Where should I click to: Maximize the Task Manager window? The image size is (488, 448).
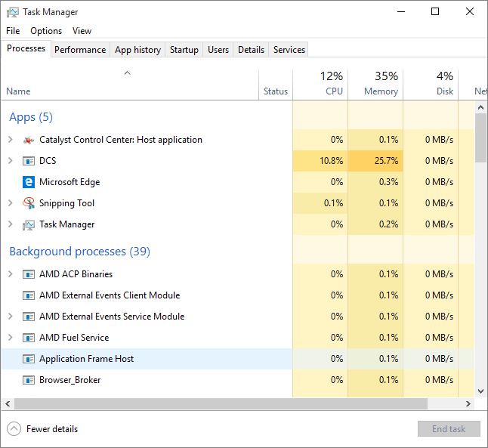435,11
